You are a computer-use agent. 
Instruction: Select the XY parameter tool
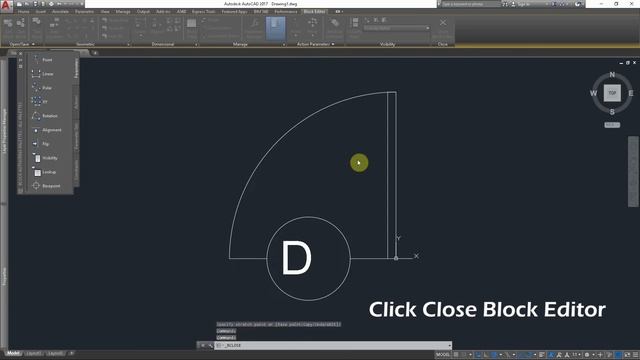(x=40, y=102)
